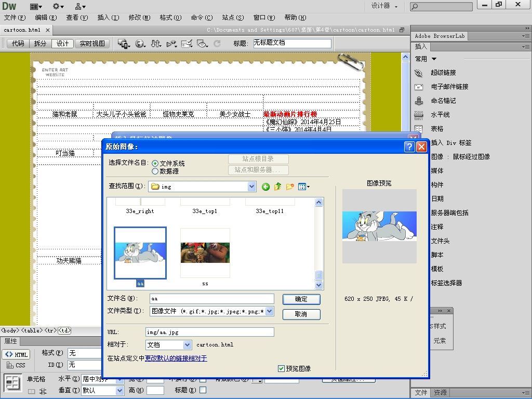Image resolution: width=532 pixels, height=399 pixels.
Task: Open the 编辑 menu
Action: [46, 18]
